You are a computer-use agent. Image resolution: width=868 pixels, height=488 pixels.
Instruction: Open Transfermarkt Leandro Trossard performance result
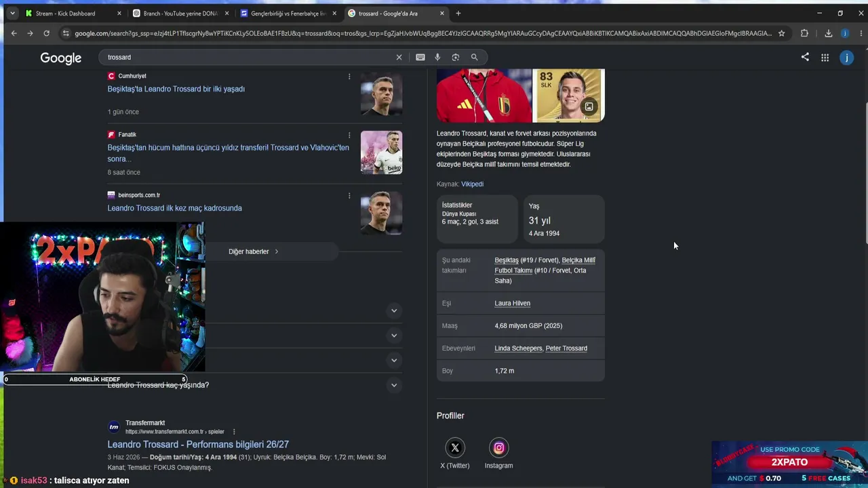(198, 445)
